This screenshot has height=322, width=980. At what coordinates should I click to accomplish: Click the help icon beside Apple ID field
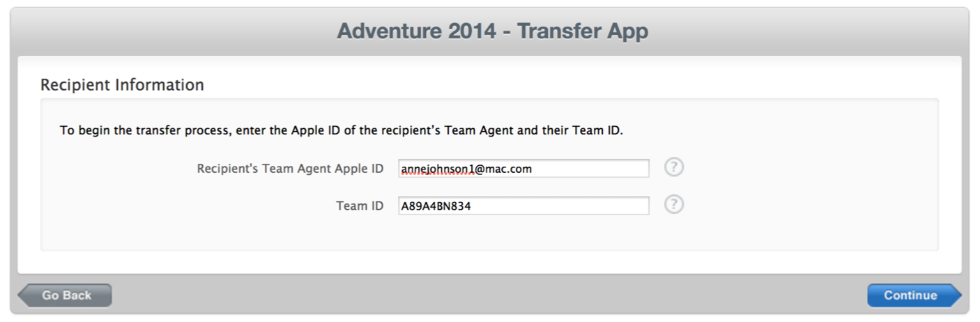coord(673,168)
